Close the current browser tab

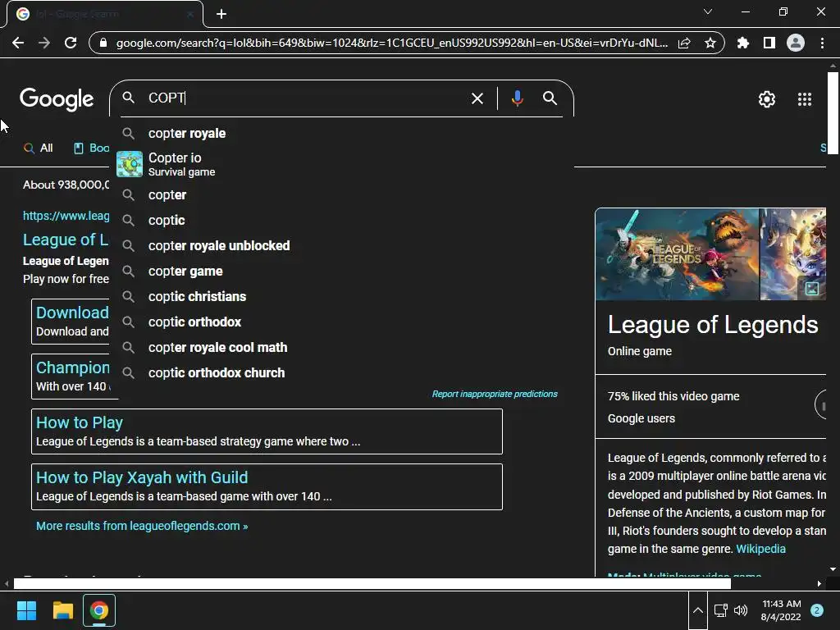190,15
